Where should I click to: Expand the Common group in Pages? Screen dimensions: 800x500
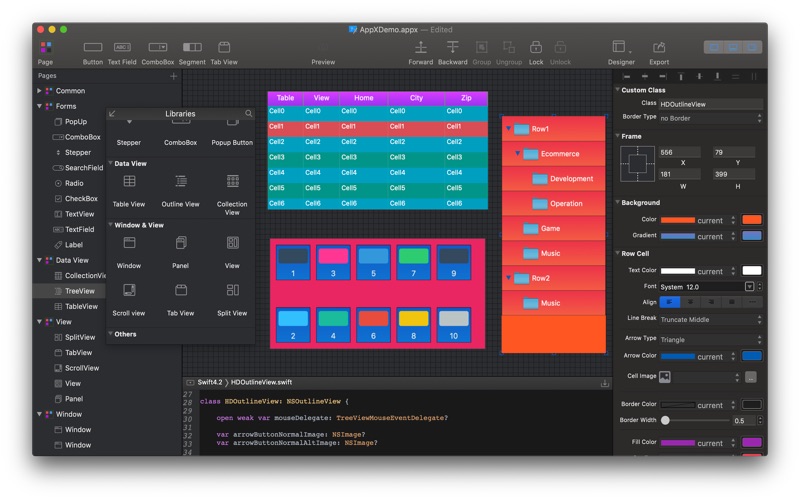point(39,91)
